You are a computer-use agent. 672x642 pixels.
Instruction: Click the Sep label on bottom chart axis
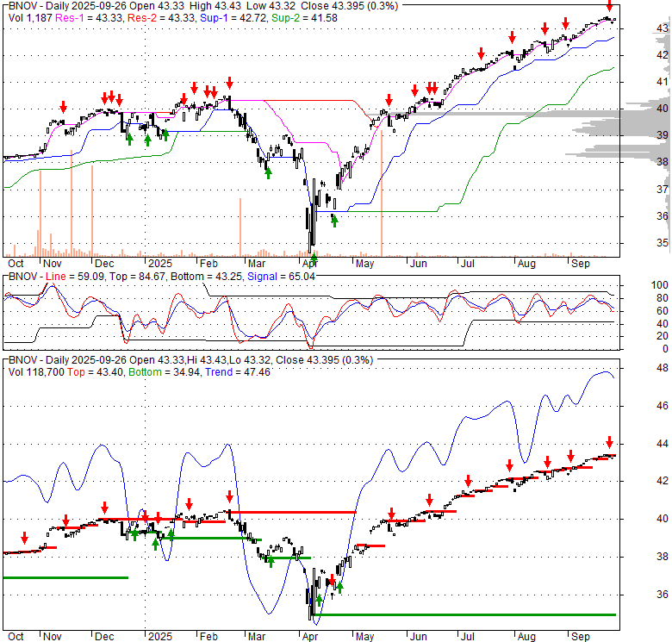point(581,637)
